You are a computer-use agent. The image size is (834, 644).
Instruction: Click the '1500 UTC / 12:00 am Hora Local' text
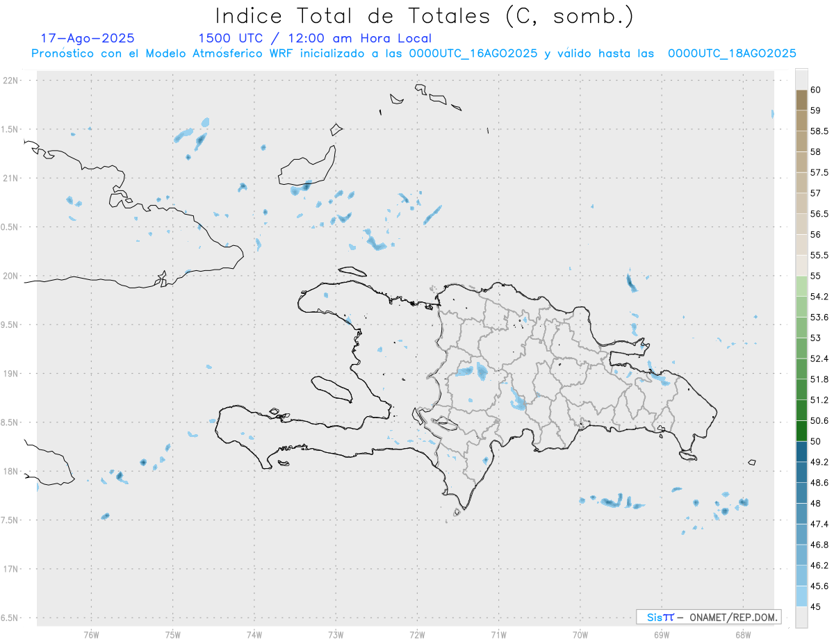click(x=314, y=38)
